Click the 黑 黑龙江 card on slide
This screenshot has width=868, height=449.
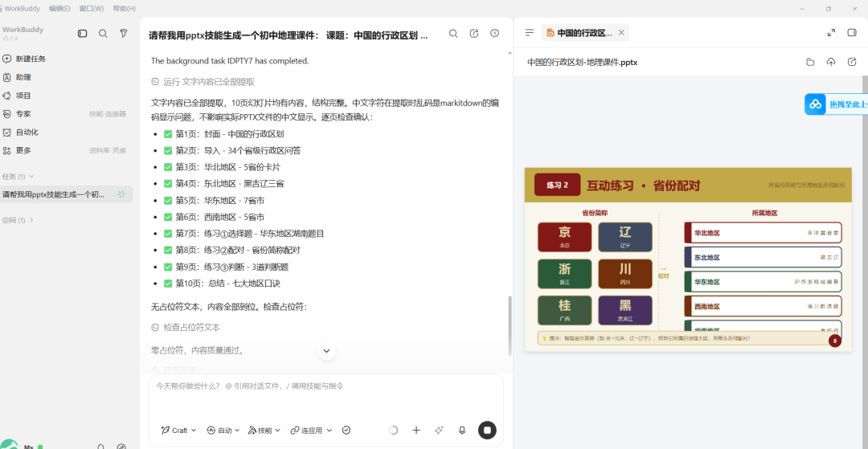pyautogui.click(x=625, y=310)
